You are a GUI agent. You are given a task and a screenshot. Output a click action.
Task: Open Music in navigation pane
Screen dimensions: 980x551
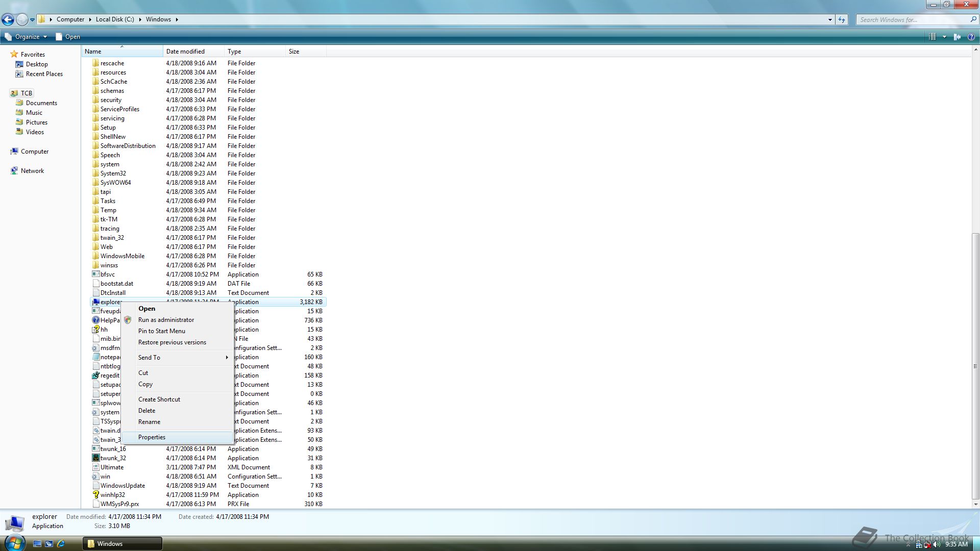(29, 113)
